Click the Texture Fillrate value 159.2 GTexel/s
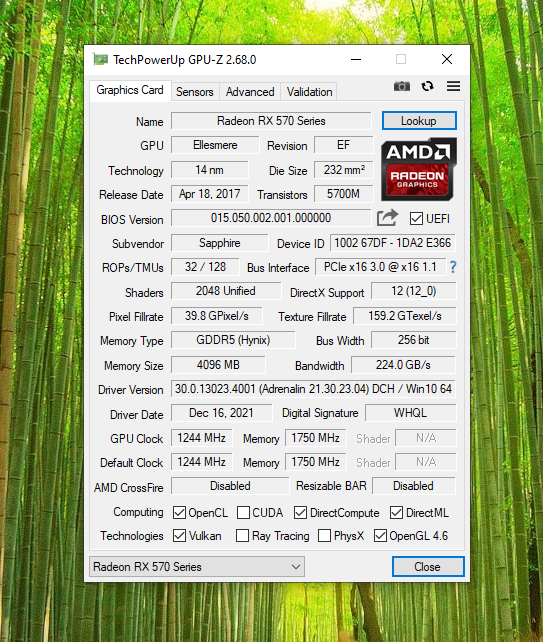The width and height of the screenshot is (543, 642). [x=405, y=316]
